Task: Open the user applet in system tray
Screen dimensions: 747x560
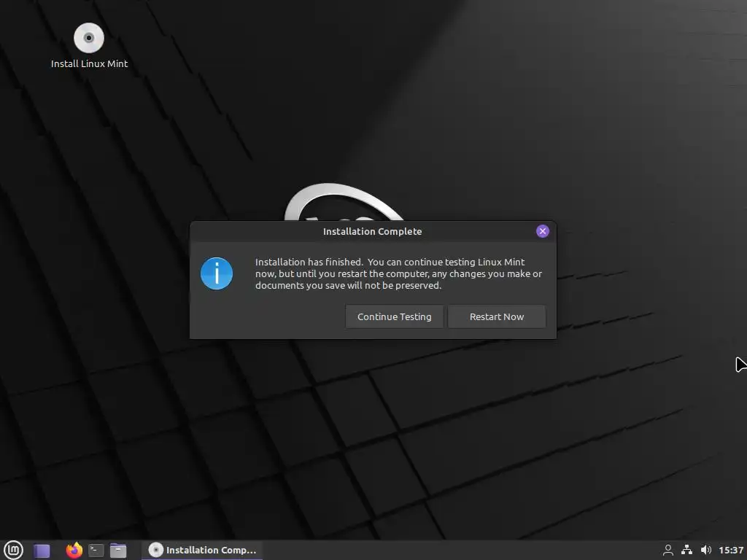Action: pyautogui.click(x=668, y=550)
